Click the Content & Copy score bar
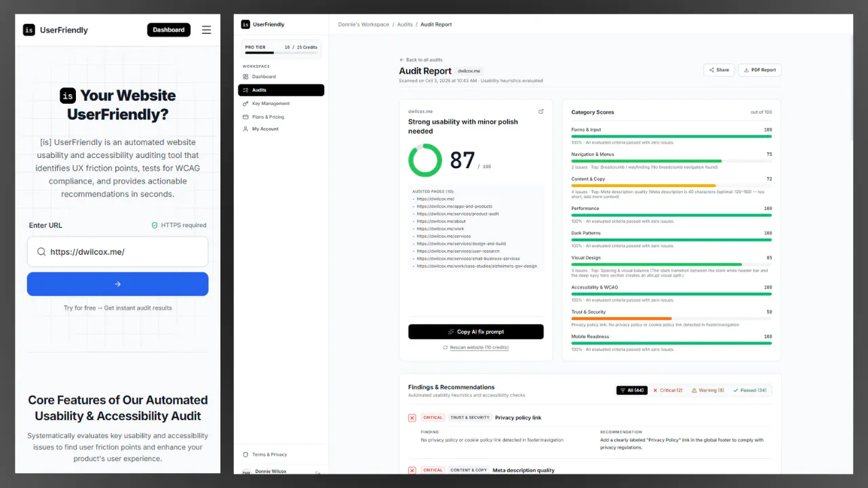Screen dimensions: 868x488 (671, 186)
